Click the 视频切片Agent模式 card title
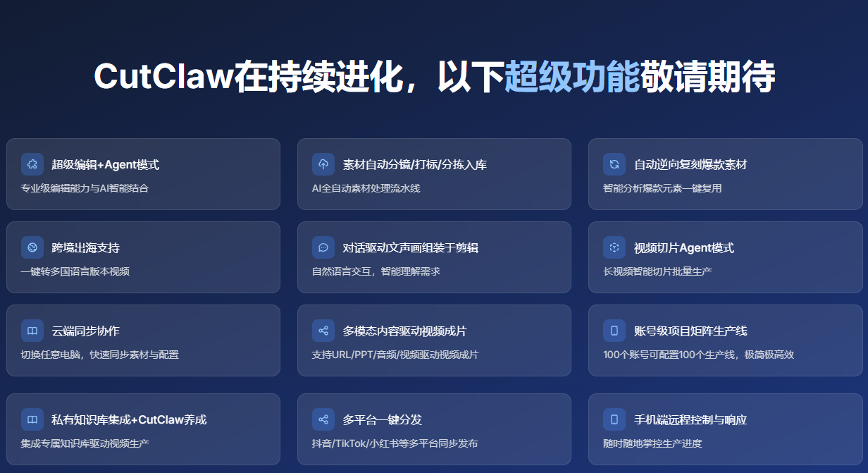The height and width of the screenshot is (473, 868). coord(683,248)
